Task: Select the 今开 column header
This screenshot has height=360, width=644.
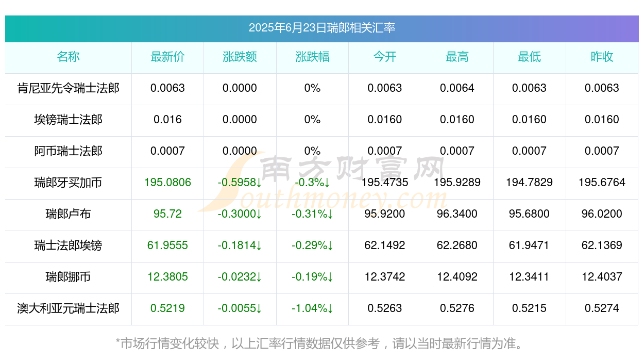Action: 385,57
